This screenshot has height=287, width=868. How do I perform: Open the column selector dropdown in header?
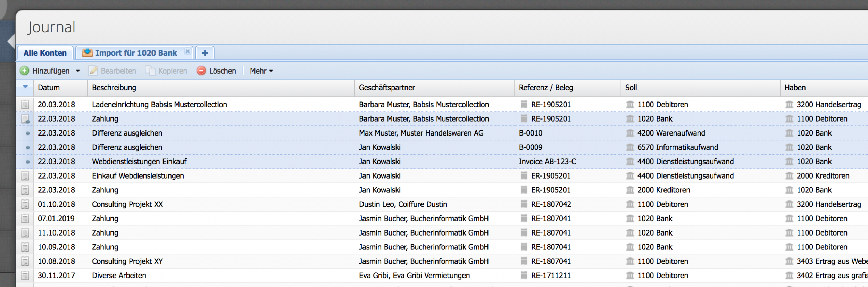(x=25, y=87)
